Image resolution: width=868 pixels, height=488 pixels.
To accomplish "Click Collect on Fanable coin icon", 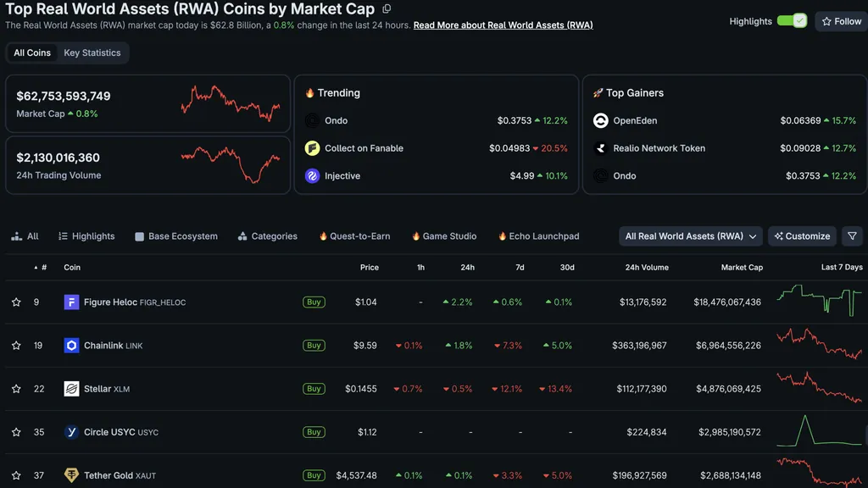I will (312, 148).
